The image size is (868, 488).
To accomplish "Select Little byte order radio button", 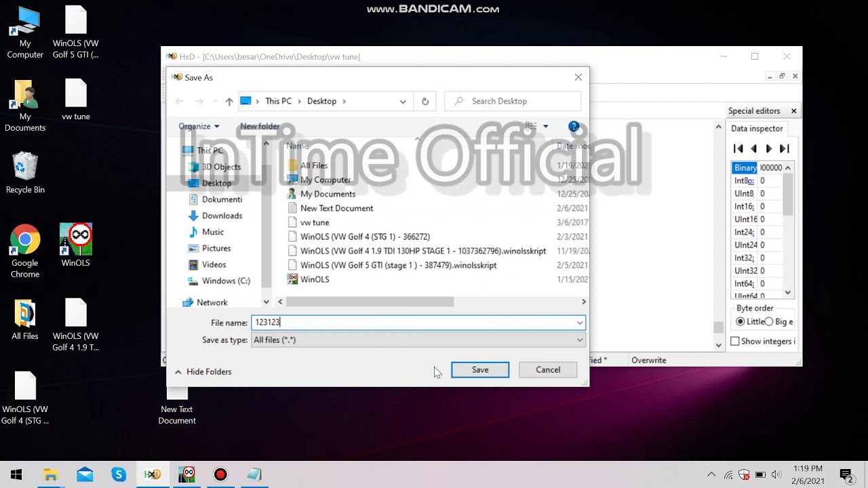I will pyautogui.click(x=741, y=321).
